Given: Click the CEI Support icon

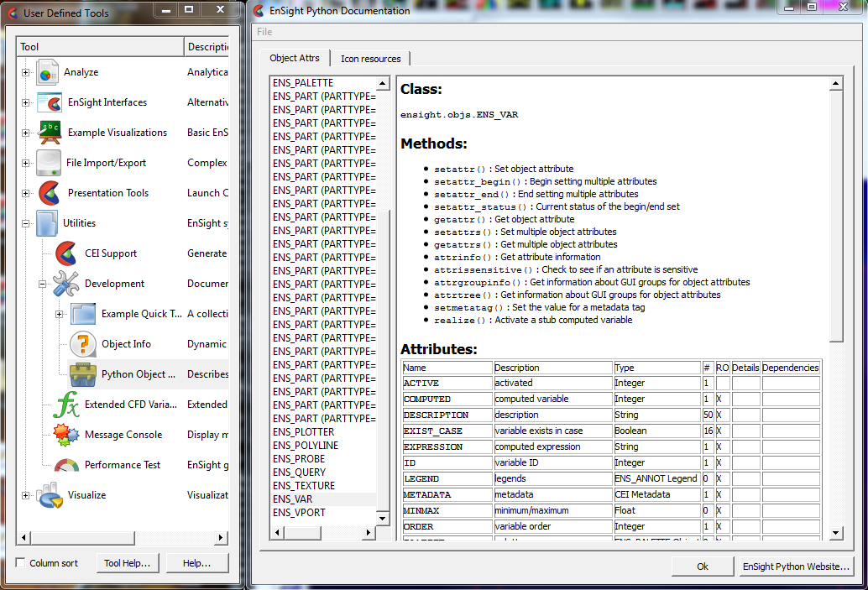Looking at the screenshot, I should pos(66,253).
